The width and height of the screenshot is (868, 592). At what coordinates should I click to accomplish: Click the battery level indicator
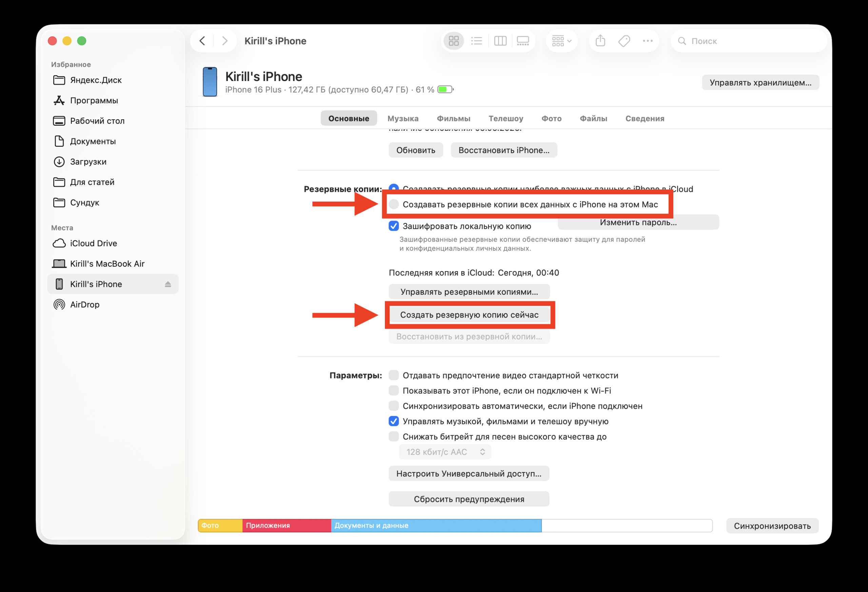click(x=445, y=89)
